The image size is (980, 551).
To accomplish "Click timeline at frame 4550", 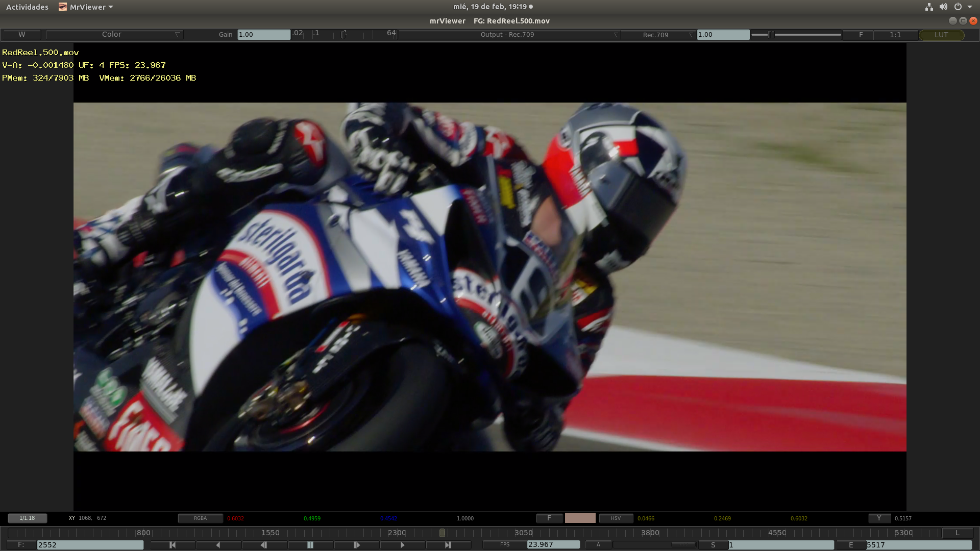I will [x=777, y=533].
